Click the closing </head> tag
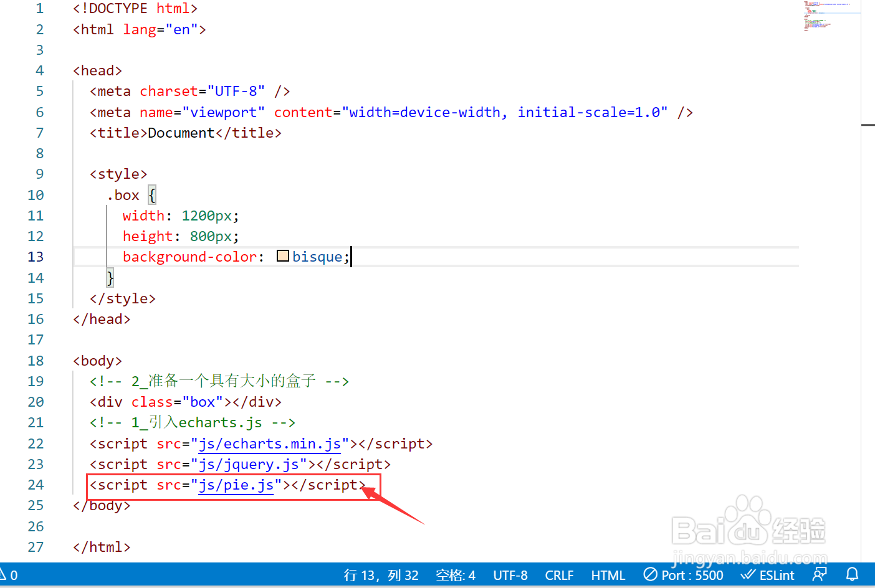Image resolution: width=875 pixels, height=588 pixels. pos(102,319)
